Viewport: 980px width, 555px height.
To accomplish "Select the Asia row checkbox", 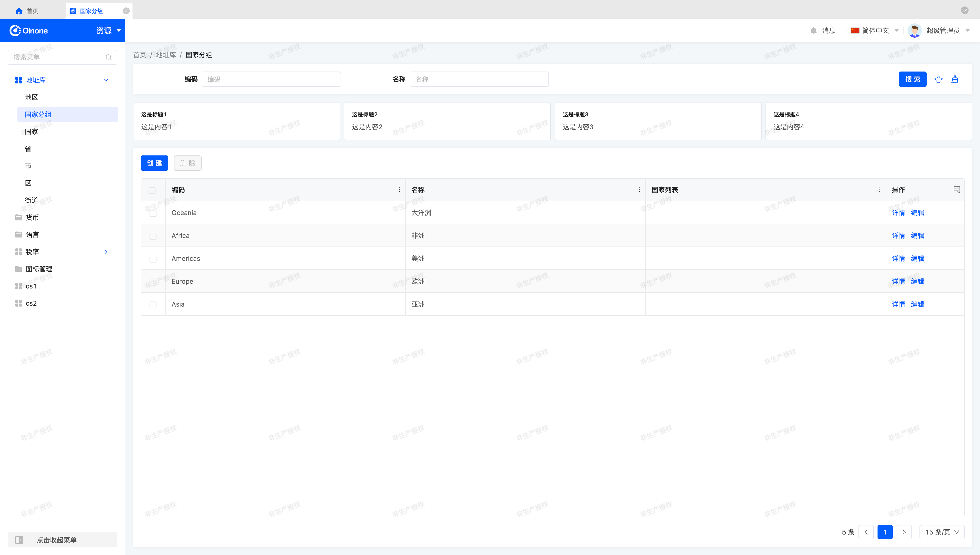I will 153,305.
